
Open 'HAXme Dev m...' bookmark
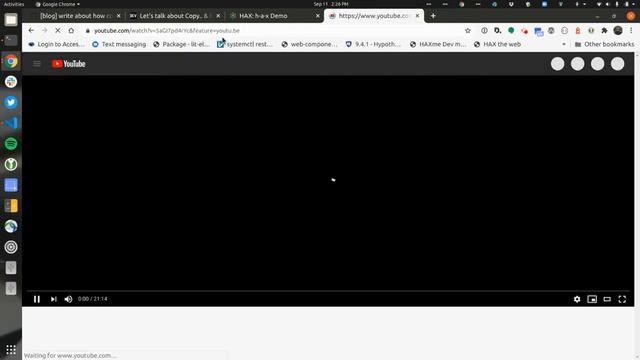438,44
